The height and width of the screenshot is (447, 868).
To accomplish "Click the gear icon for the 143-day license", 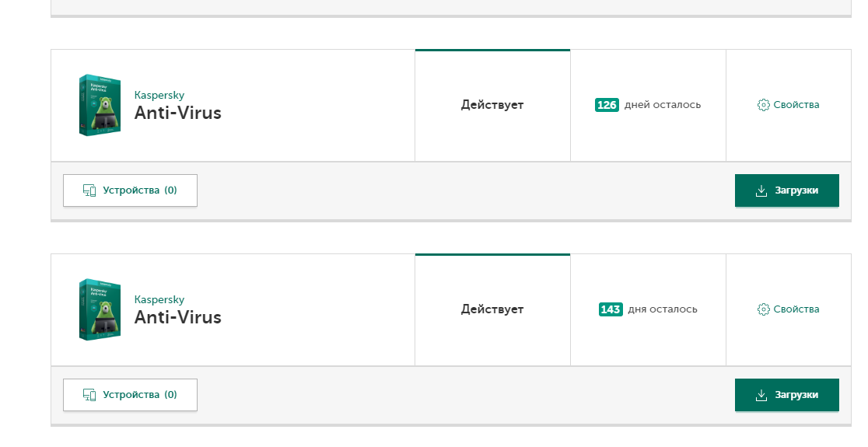I will (763, 309).
